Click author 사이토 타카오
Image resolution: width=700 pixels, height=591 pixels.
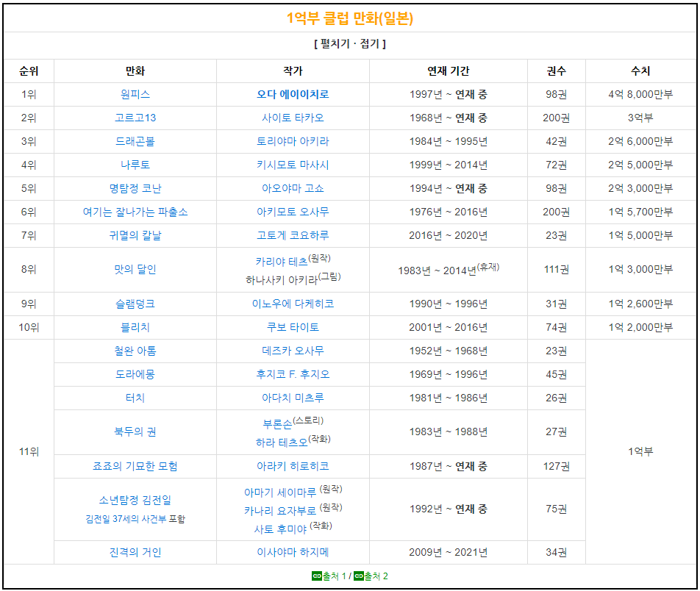[x=293, y=118]
